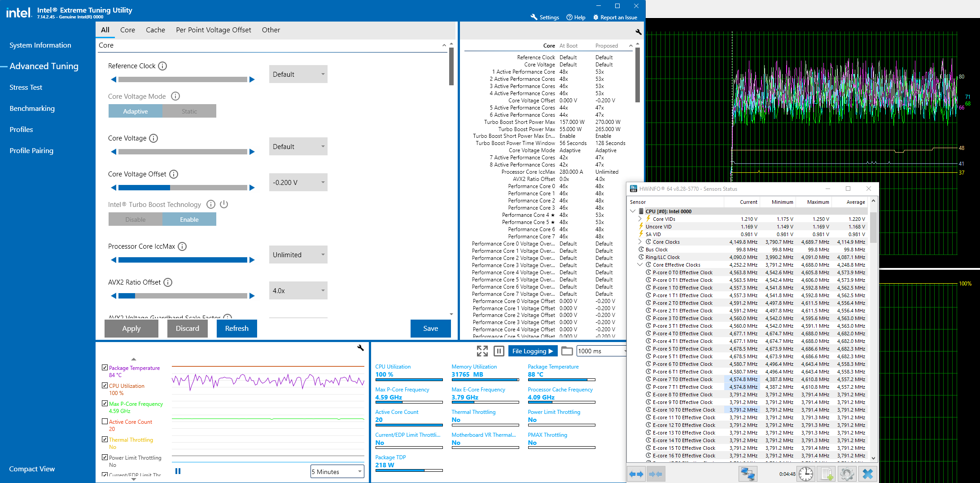Image resolution: width=980 pixels, height=483 pixels.
Task: Switch to the Core tab
Action: 127,30
